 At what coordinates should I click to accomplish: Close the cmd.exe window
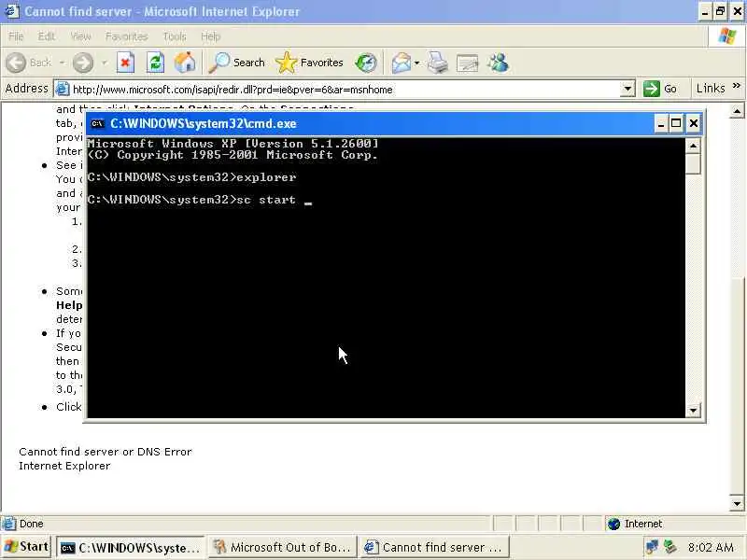tap(694, 124)
